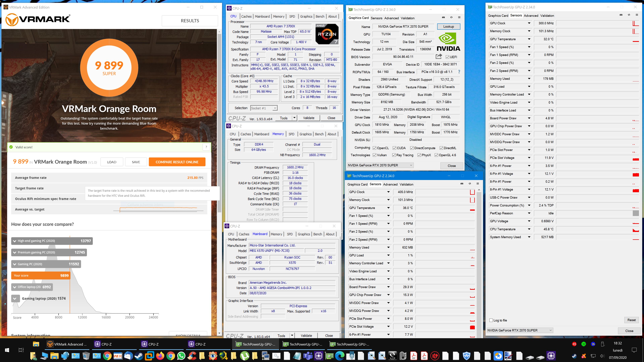Screen dimensions: 644x362
Task: Click the clock showing 18:32 in taskbar
Action: pyautogui.click(x=618, y=343)
